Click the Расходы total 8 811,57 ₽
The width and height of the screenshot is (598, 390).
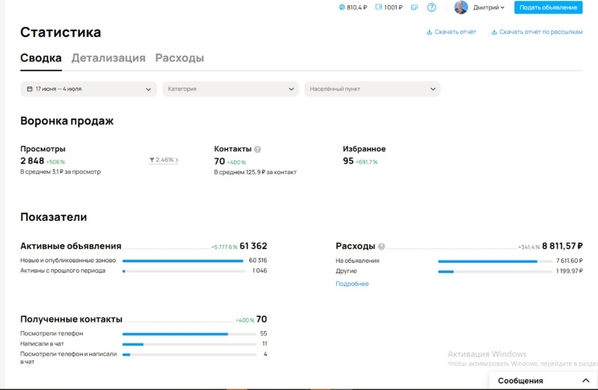pos(562,246)
